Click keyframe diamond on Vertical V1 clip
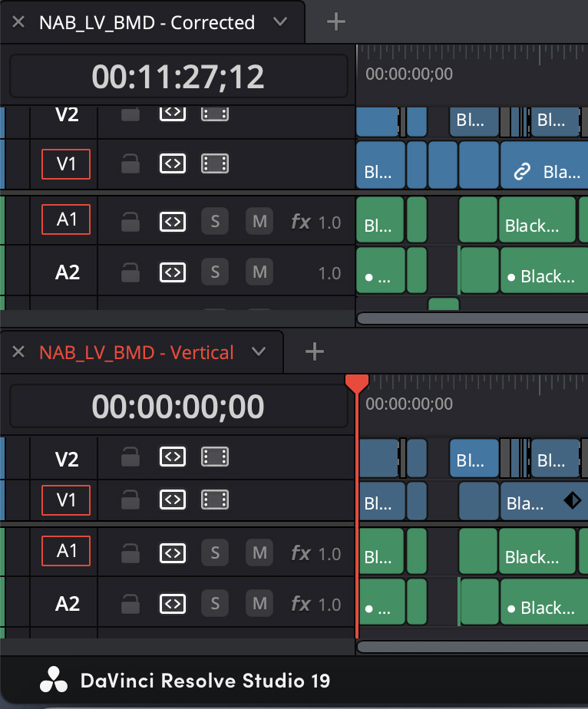 coord(573,500)
